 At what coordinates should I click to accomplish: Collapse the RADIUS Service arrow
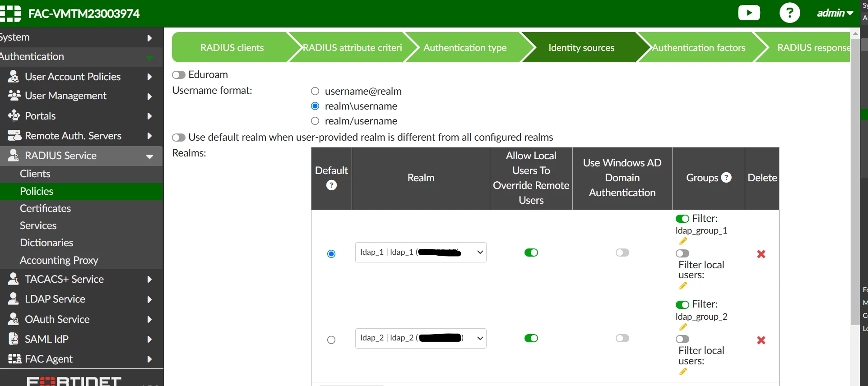(x=149, y=156)
